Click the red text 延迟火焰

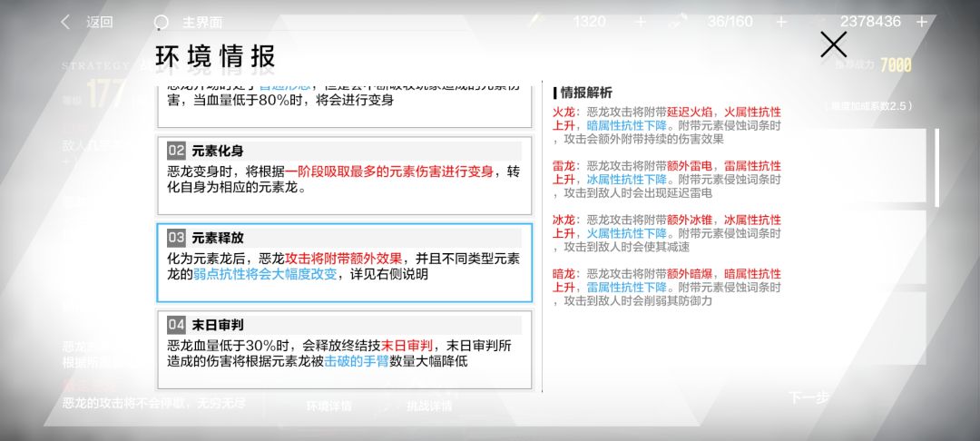pyautogui.click(x=691, y=113)
